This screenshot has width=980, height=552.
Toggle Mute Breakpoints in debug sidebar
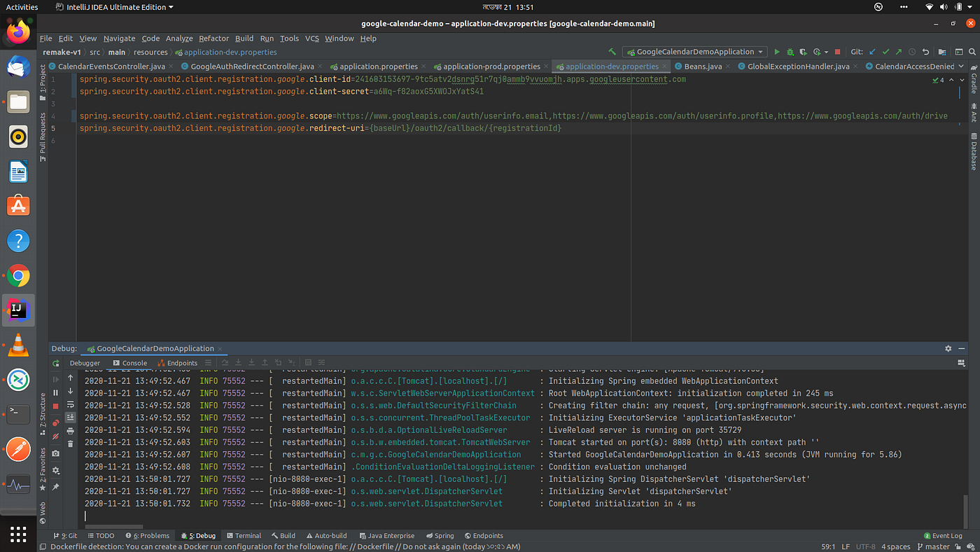(56, 436)
